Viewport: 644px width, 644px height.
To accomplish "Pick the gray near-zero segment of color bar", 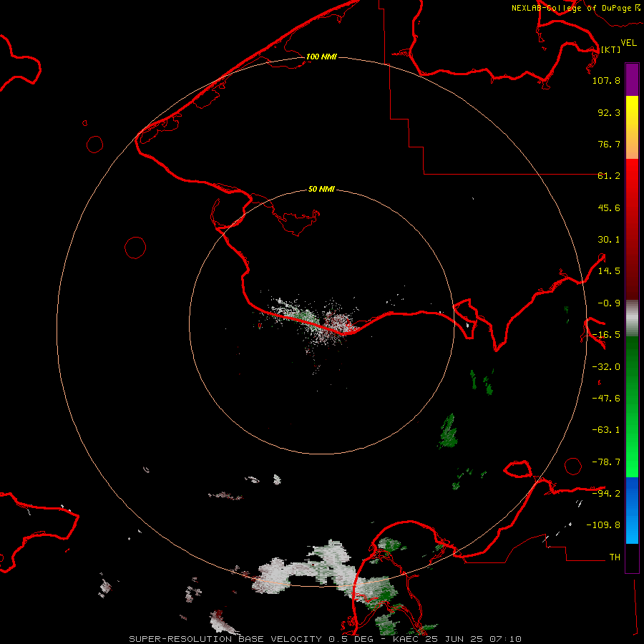I will pyautogui.click(x=632, y=318).
